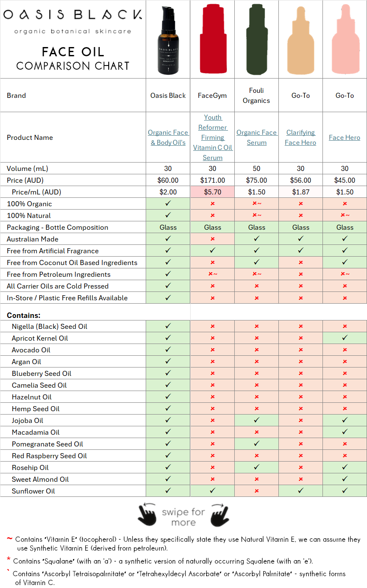Click FaceGym's Australian Made red cross

212,239
